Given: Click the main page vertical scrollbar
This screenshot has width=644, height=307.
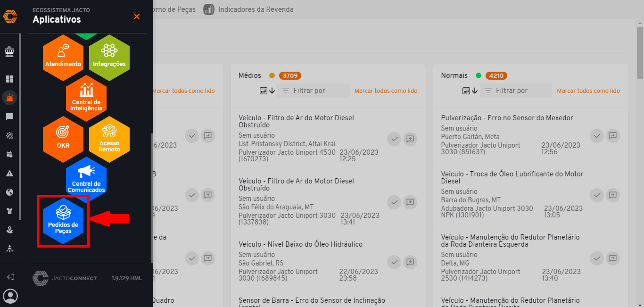Looking at the screenshot, I should pos(640,52).
